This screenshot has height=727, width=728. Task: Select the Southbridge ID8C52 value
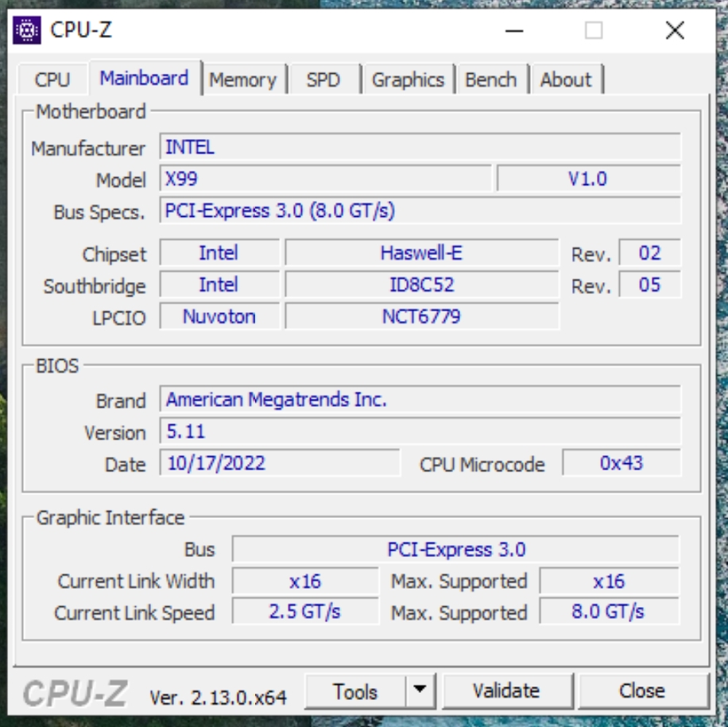[x=421, y=284]
